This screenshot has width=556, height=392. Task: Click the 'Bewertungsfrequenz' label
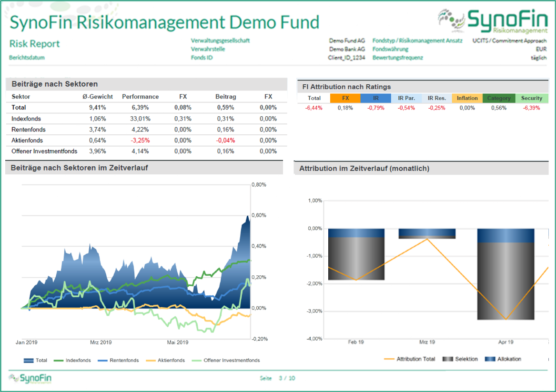[x=397, y=58]
